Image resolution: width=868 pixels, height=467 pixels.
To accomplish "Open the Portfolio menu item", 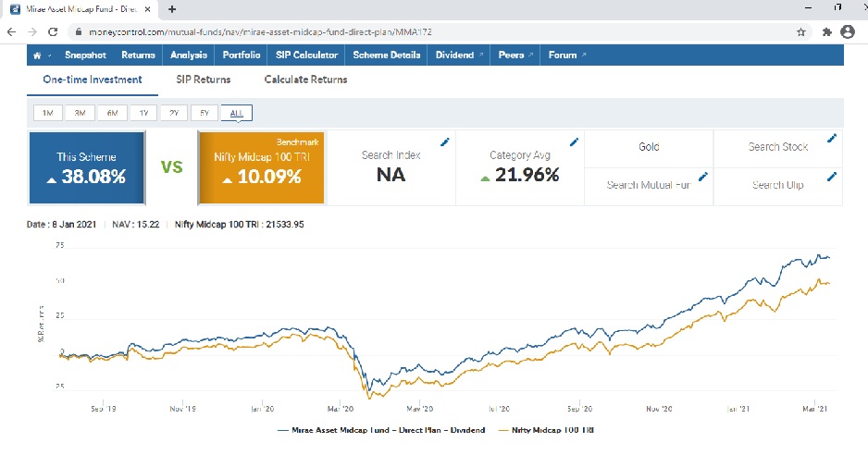I will pos(242,55).
